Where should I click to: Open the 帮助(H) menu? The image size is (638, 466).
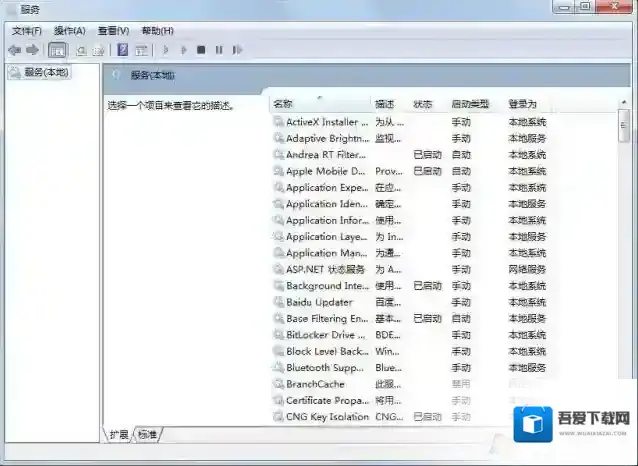click(157, 31)
